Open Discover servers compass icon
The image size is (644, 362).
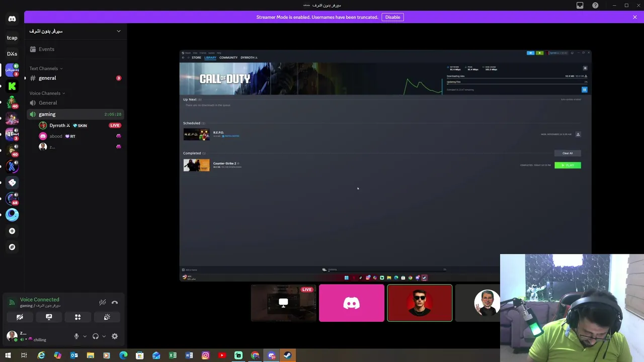pos(12,247)
